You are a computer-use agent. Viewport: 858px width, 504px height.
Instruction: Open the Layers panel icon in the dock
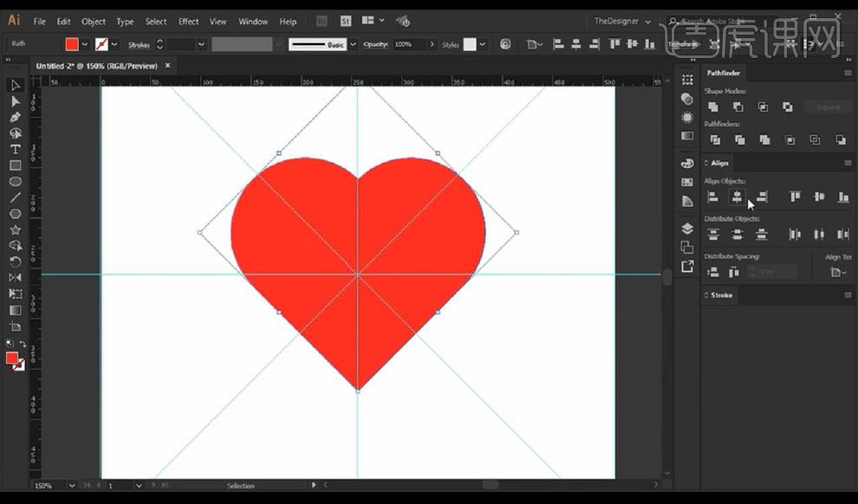pyautogui.click(x=687, y=229)
